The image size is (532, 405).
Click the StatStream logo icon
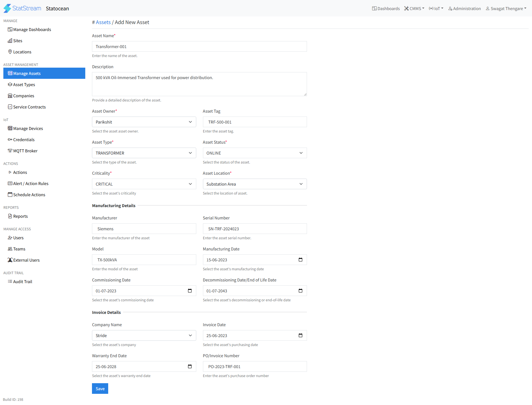click(x=7, y=8)
